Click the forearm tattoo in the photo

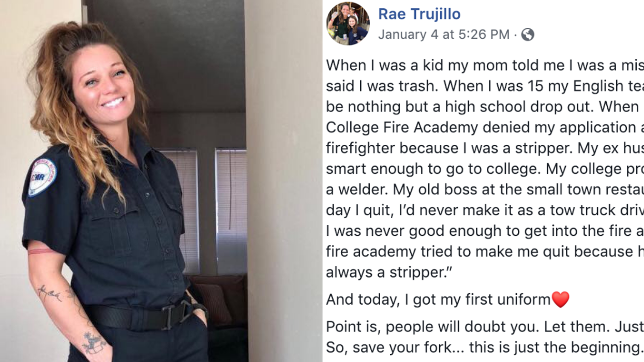coord(50,293)
